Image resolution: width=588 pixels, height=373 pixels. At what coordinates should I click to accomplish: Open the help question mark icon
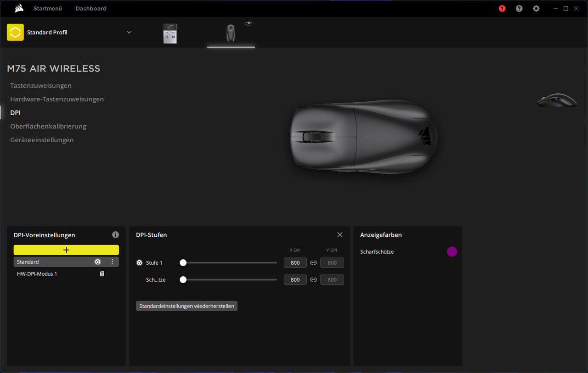click(x=519, y=8)
